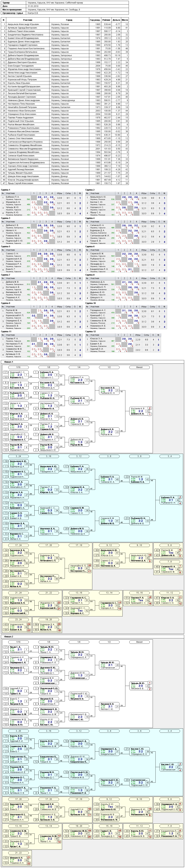Open participant Бандалетова Людмила Николаевна
This screenshot has height=868, width=185.
(25, 35)
